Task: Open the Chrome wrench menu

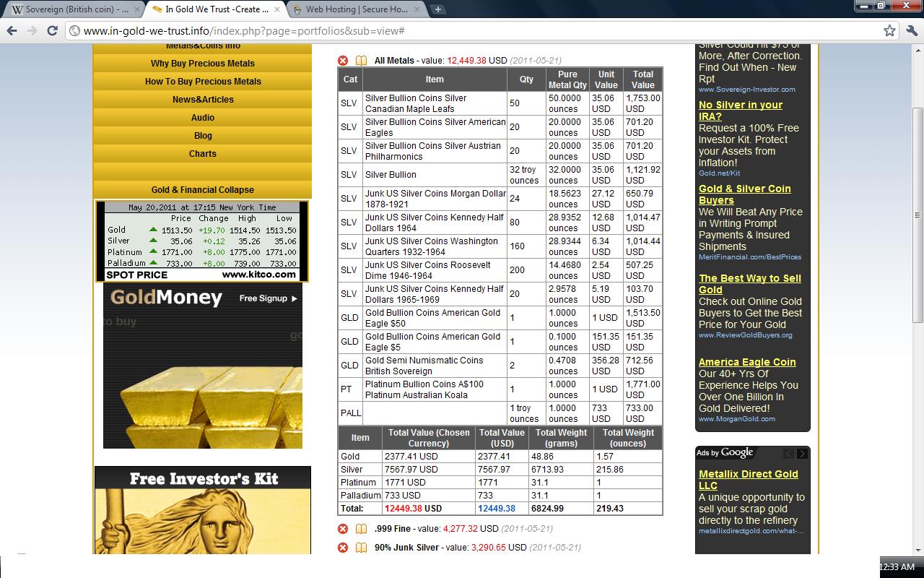Action: click(911, 30)
